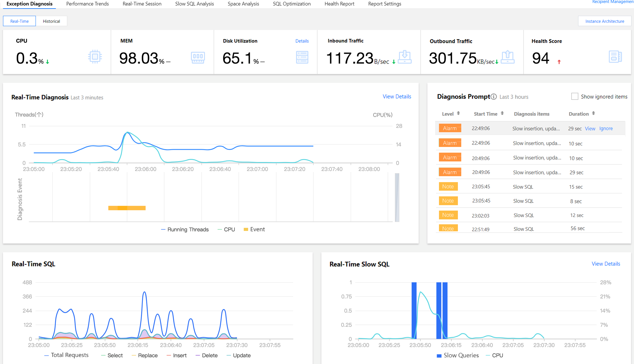Click the MEM memory module icon

click(x=198, y=57)
